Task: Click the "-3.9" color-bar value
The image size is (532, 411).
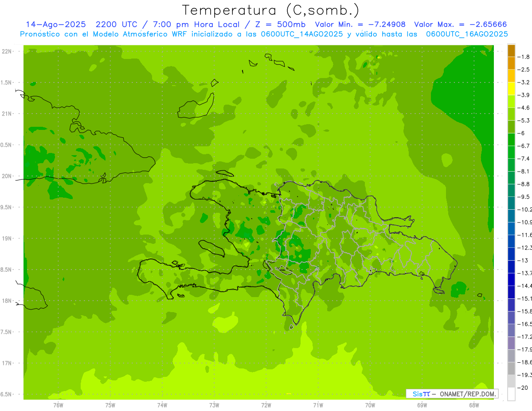Action: pyautogui.click(x=524, y=95)
